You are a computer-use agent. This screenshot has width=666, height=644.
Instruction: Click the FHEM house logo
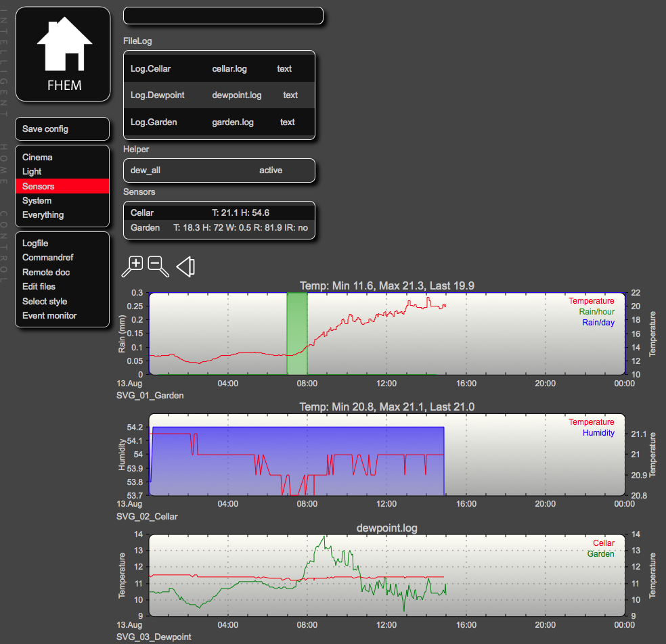(63, 54)
